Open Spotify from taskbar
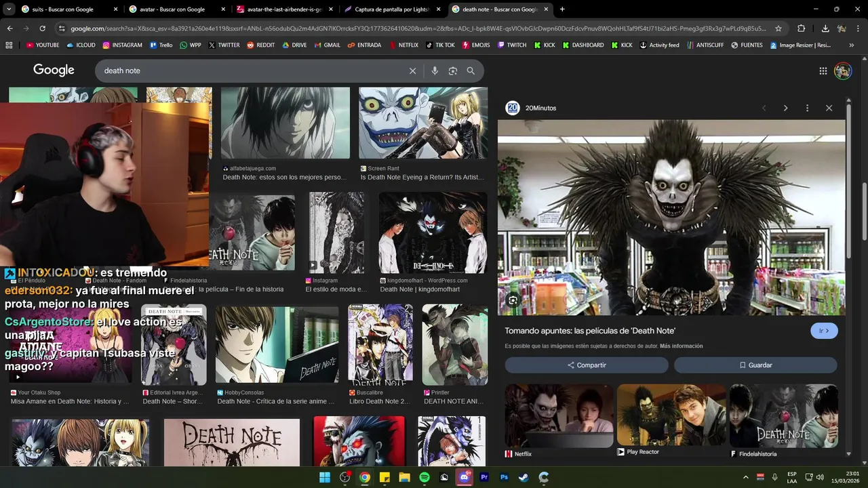Screen dimensions: 868x488 pos(425,477)
